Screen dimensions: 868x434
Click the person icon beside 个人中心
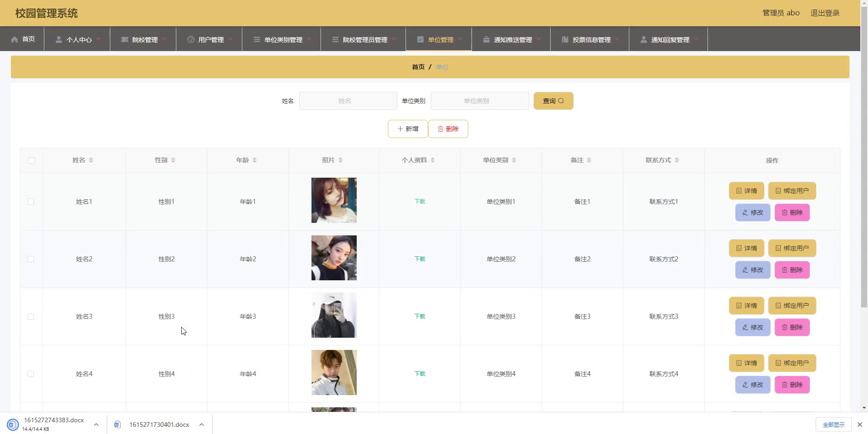pyautogui.click(x=58, y=40)
